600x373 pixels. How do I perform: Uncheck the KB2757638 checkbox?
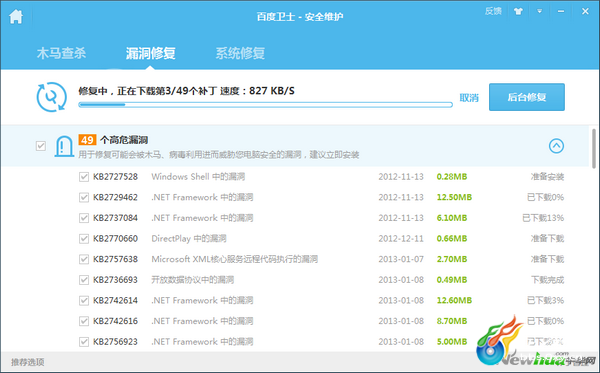(x=84, y=259)
